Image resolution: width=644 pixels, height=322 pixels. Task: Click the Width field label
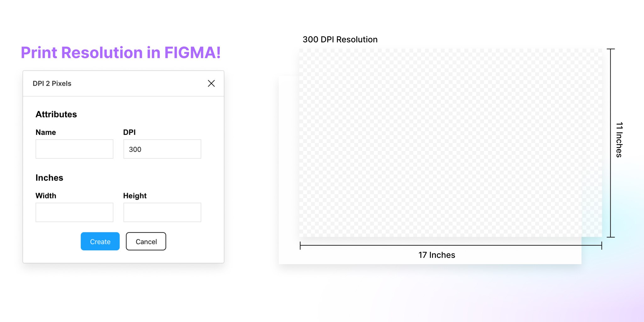pyautogui.click(x=46, y=196)
